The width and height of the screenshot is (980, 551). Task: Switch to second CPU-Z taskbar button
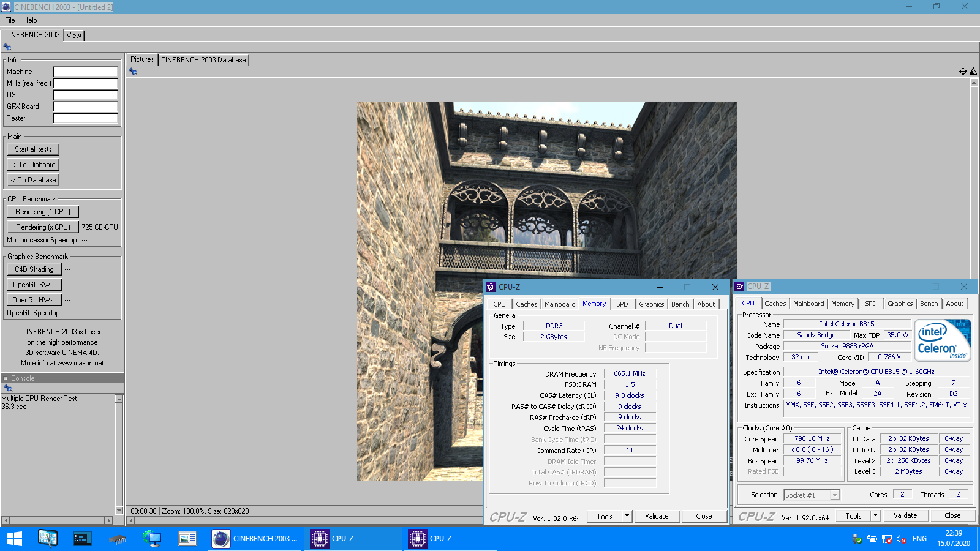point(451,539)
